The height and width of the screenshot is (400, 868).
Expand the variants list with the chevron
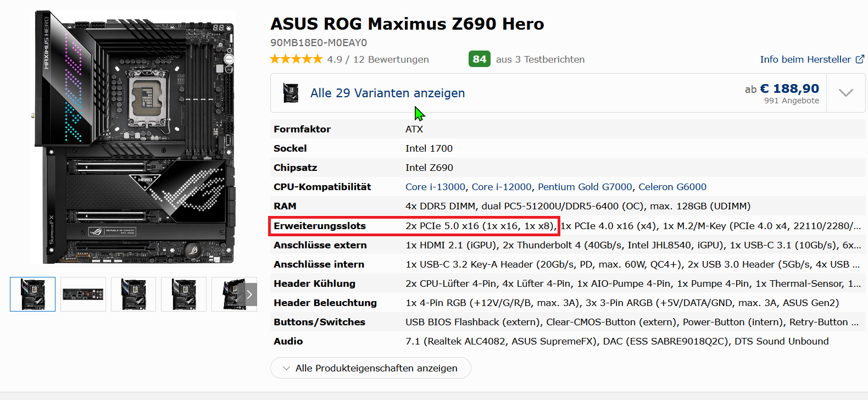click(845, 93)
